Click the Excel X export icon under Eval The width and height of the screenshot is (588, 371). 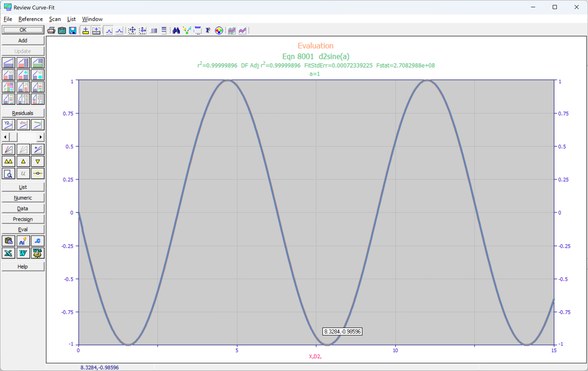tap(8, 253)
